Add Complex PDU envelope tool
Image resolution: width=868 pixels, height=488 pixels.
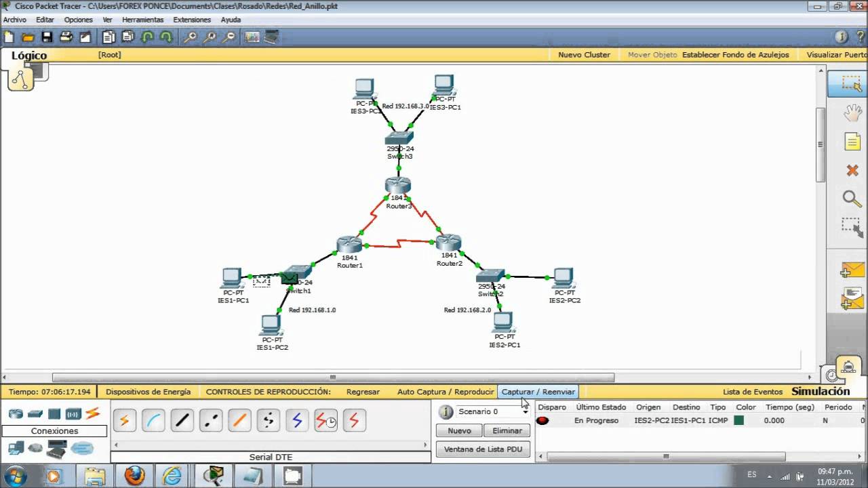(x=852, y=298)
